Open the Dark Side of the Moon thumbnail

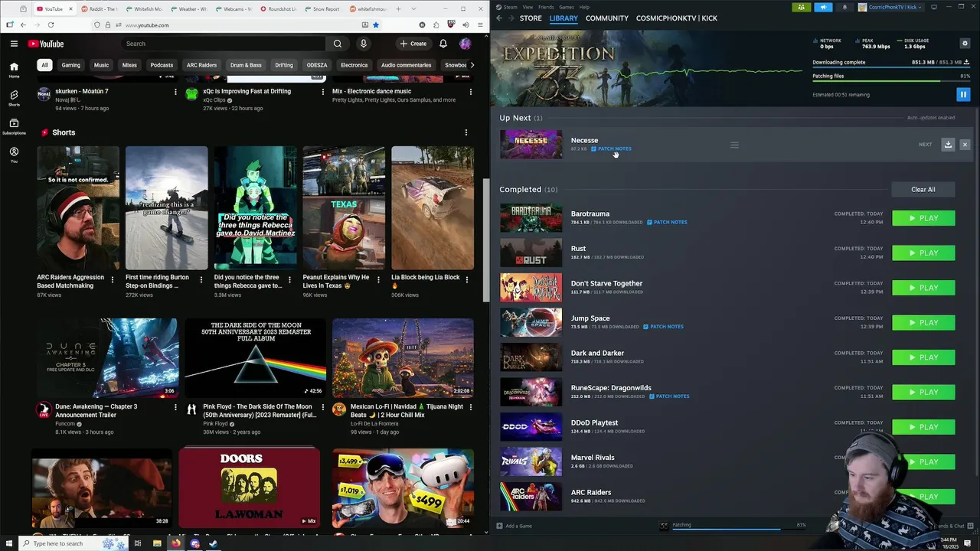(256, 357)
